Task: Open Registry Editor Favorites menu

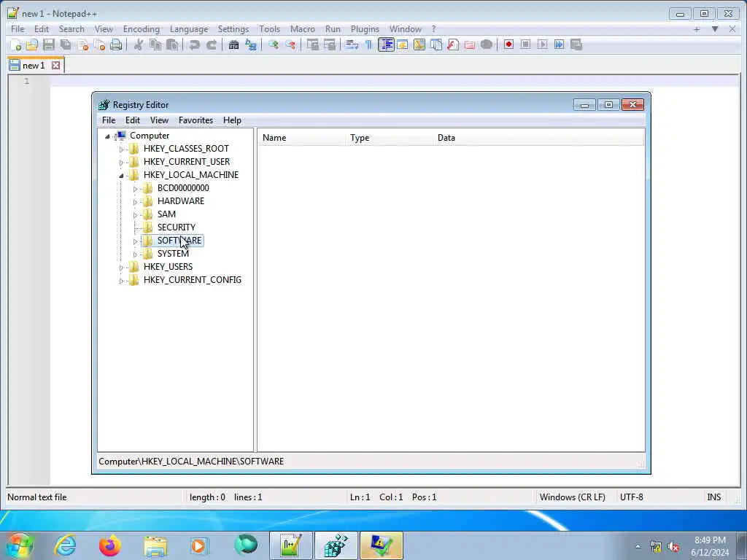Action: pyautogui.click(x=196, y=120)
